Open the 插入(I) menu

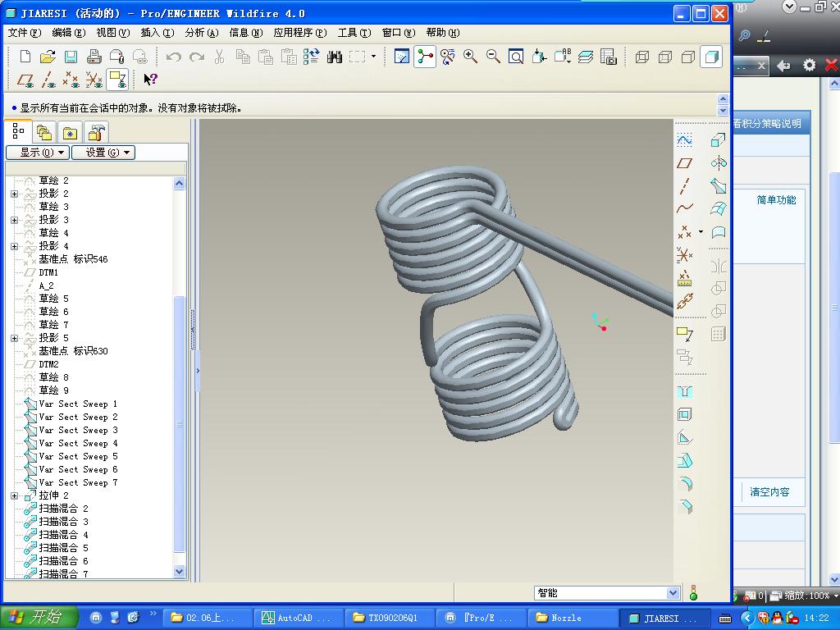(157, 33)
